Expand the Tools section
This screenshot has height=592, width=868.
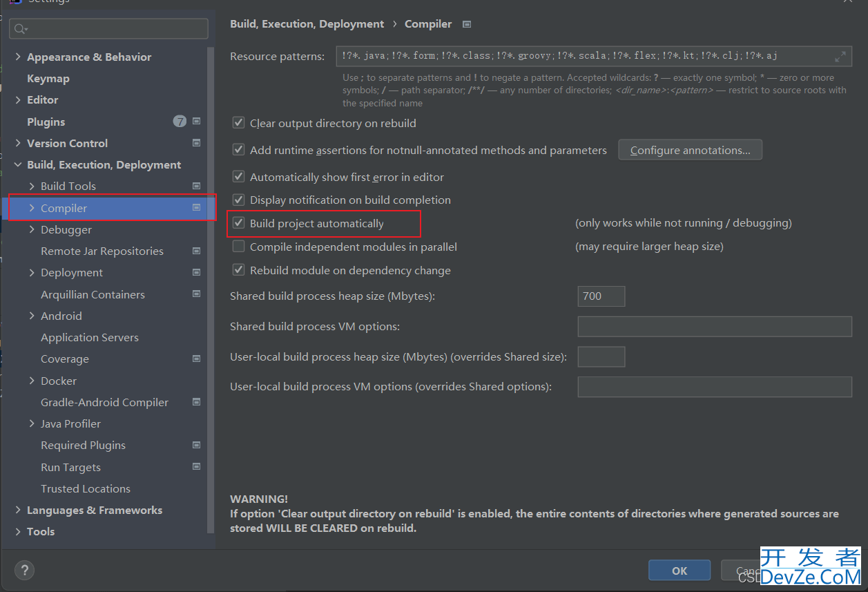18,531
